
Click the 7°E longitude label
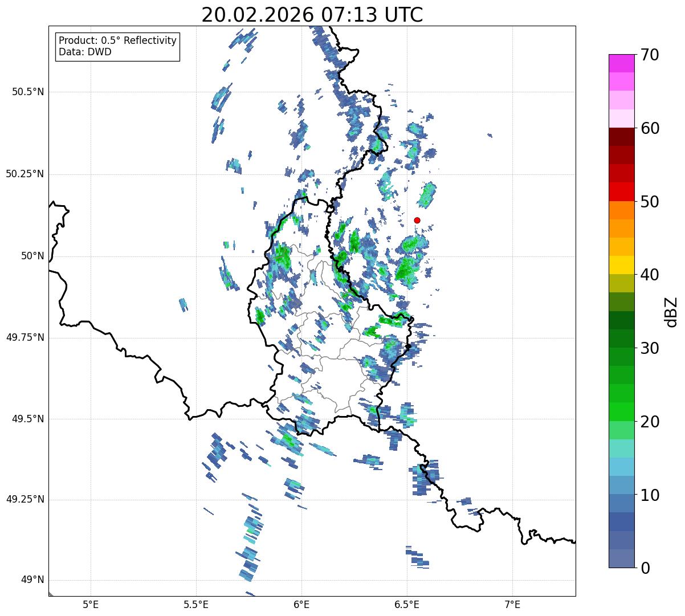click(x=512, y=604)
